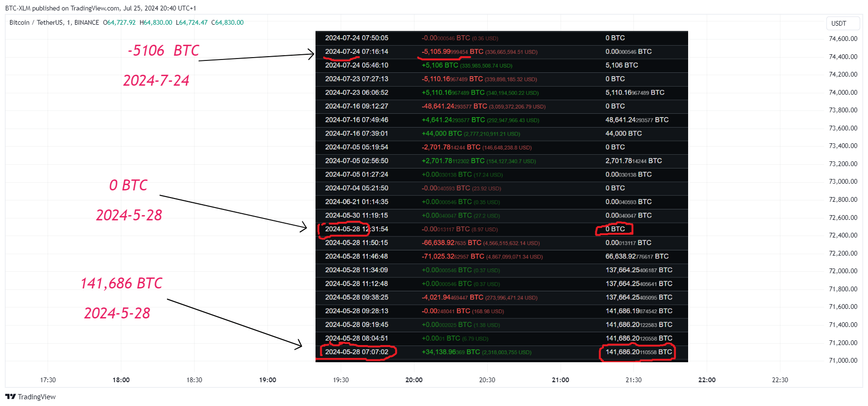Click the 0.00040047 BTC balance cell
Image resolution: width=868 pixels, height=406 pixels.
pyautogui.click(x=629, y=215)
